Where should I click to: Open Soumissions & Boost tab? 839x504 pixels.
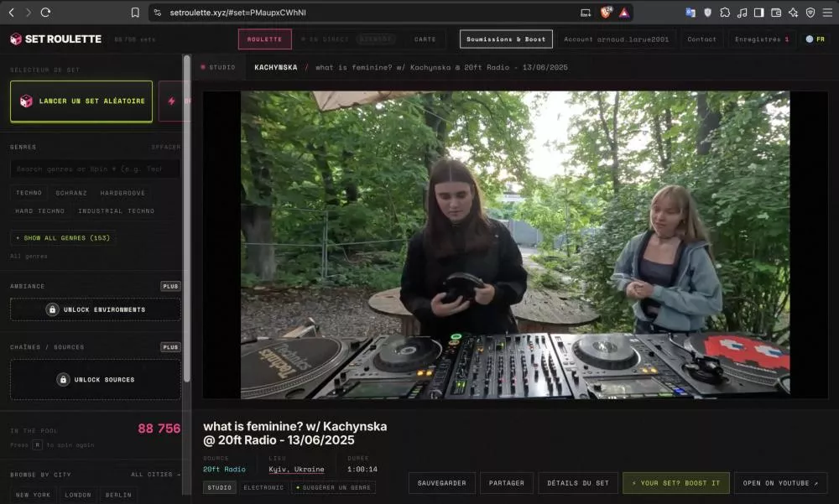(x=506, y=39)
